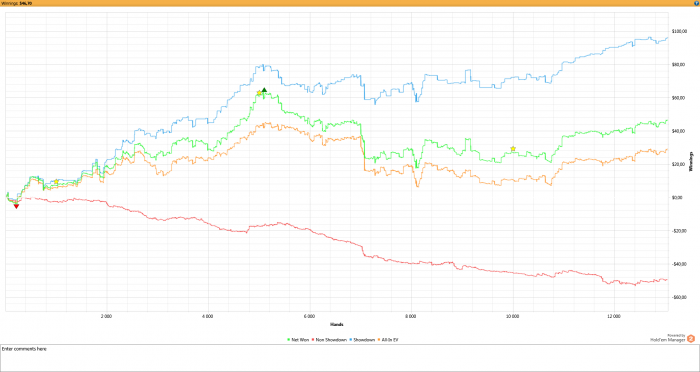Click the yellow star beside the green peak triangle

click(259, 93)
